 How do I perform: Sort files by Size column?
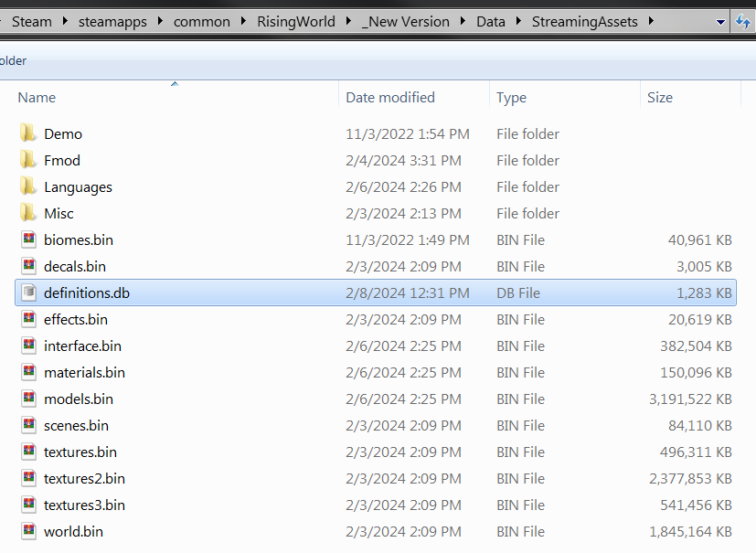(660, 98)
